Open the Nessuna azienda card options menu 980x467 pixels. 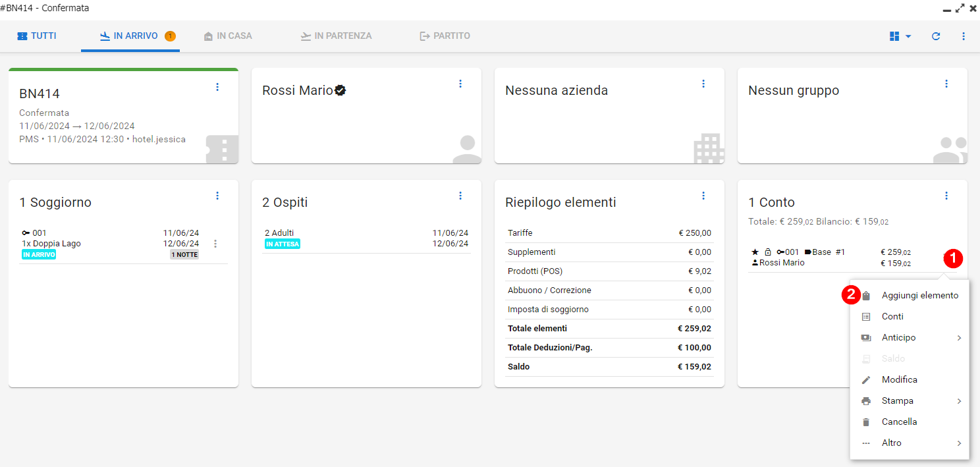(x=703, y=84)
